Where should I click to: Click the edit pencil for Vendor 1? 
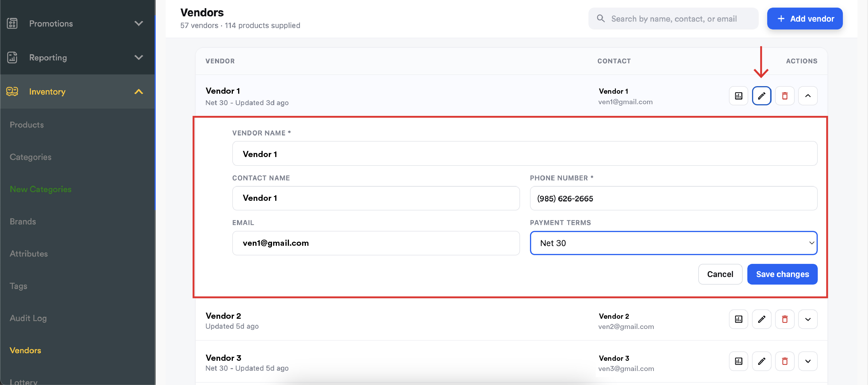click(762, 96)
